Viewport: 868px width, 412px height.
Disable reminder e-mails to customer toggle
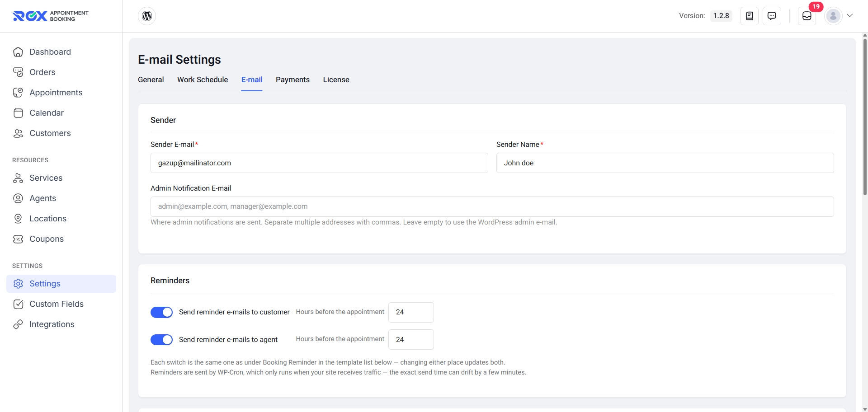click(x=161, y=312)
